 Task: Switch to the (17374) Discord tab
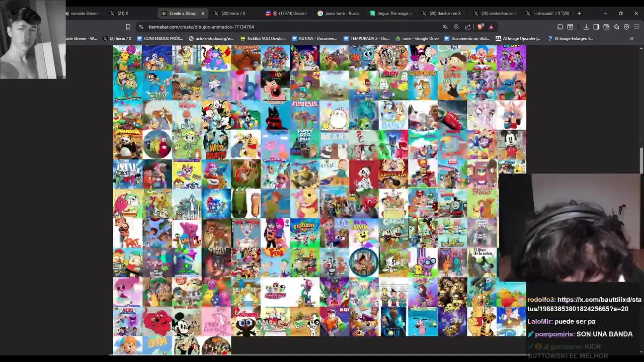(x=286, y=14)
